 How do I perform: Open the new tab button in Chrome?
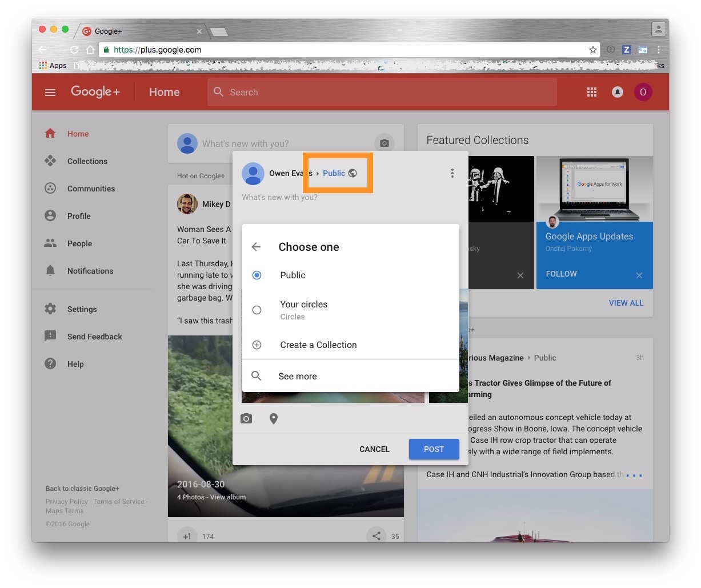(x=219, y=32)
